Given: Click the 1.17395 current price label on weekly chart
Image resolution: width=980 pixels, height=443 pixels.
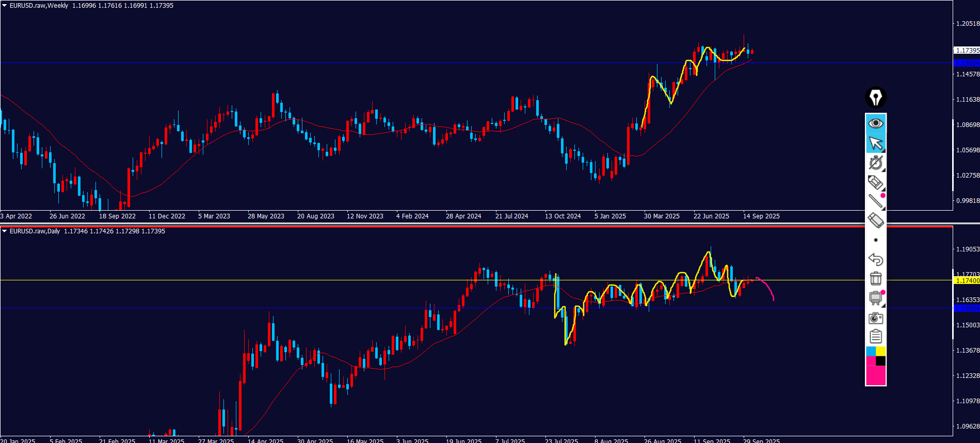Looking at the screenshot, I should tap(967, 51).
